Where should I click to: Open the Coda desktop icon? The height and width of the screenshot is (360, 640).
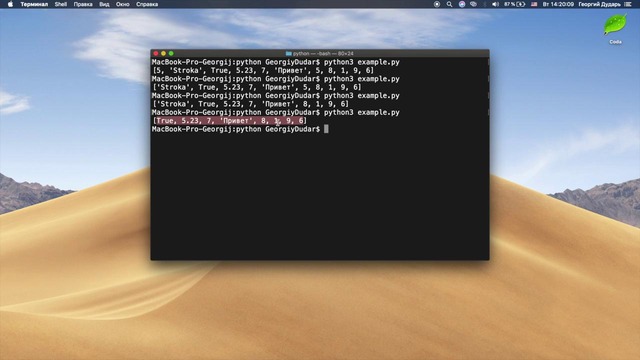click(x=615, y=29)
